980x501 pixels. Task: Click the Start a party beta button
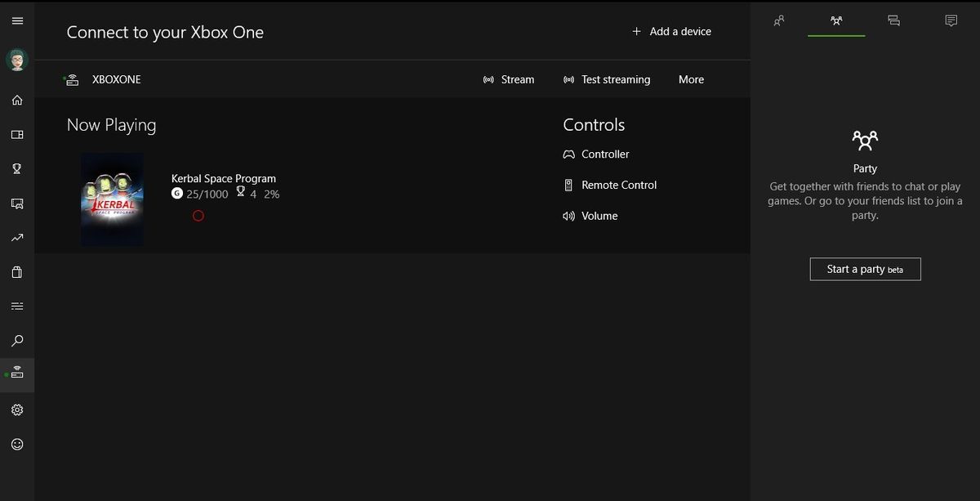pyautogui.click(x=865, y=269)
